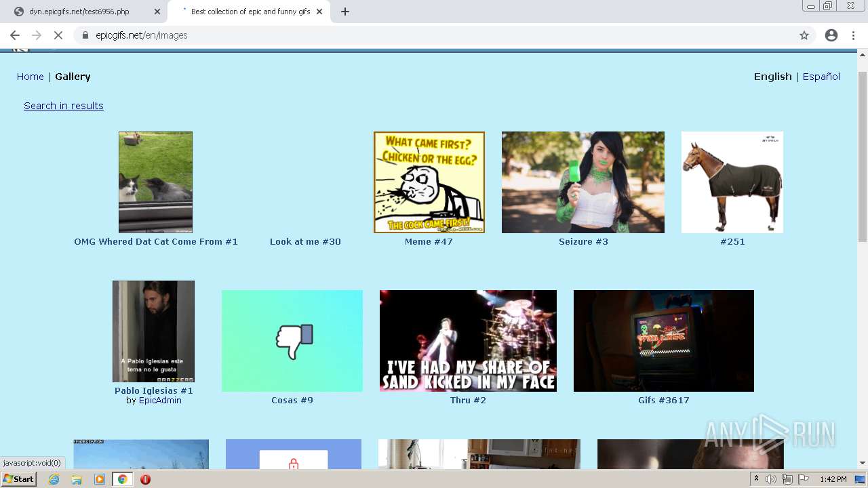Screen dimensions: 868x488
Task: Stop loading the page
Action: (58, 35)
